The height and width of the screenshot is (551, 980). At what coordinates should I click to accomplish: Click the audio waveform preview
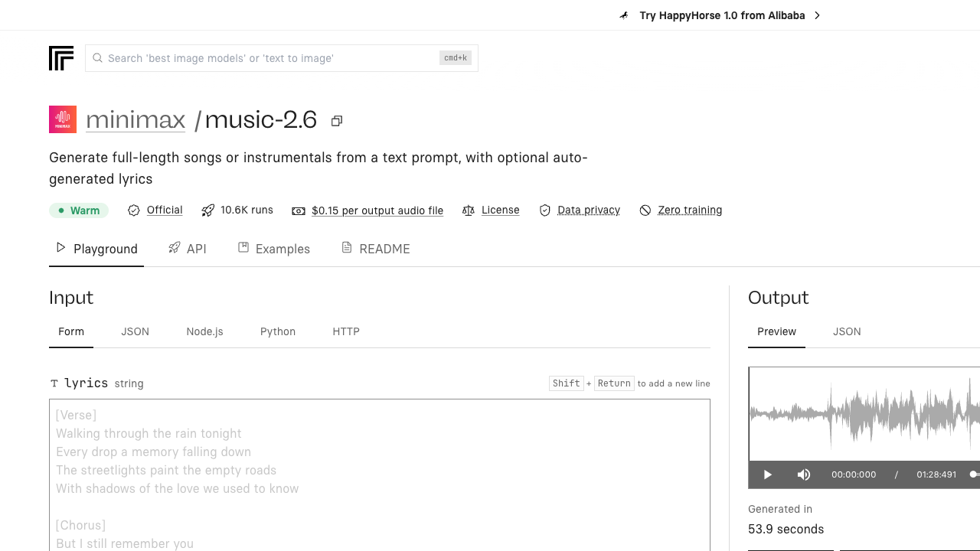[864, 414]
